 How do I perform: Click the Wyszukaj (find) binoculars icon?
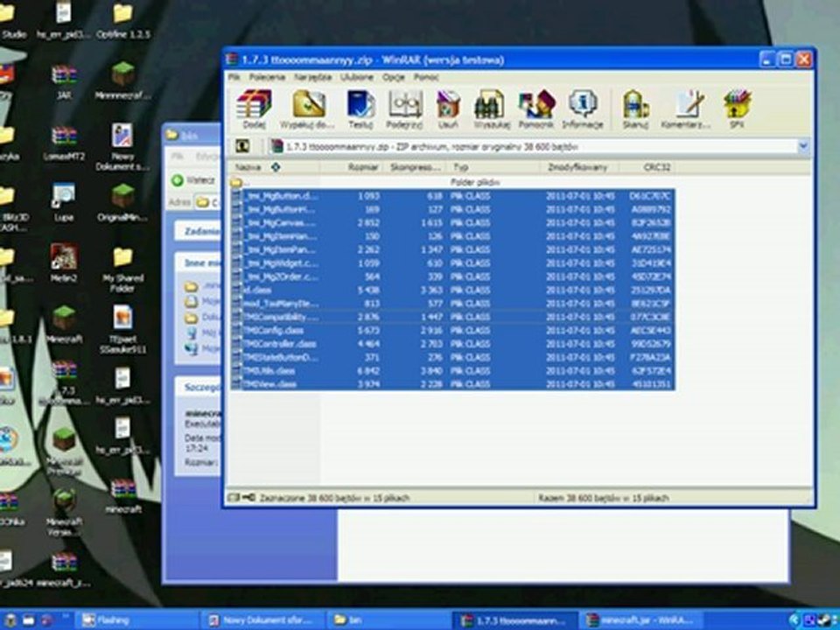[491, 109]
